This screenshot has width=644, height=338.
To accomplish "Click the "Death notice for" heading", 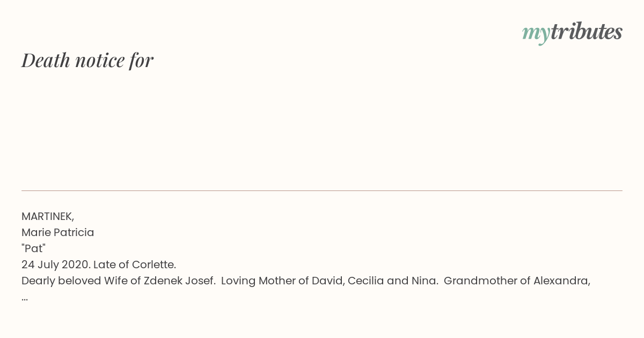I will (x=87, y=60).
